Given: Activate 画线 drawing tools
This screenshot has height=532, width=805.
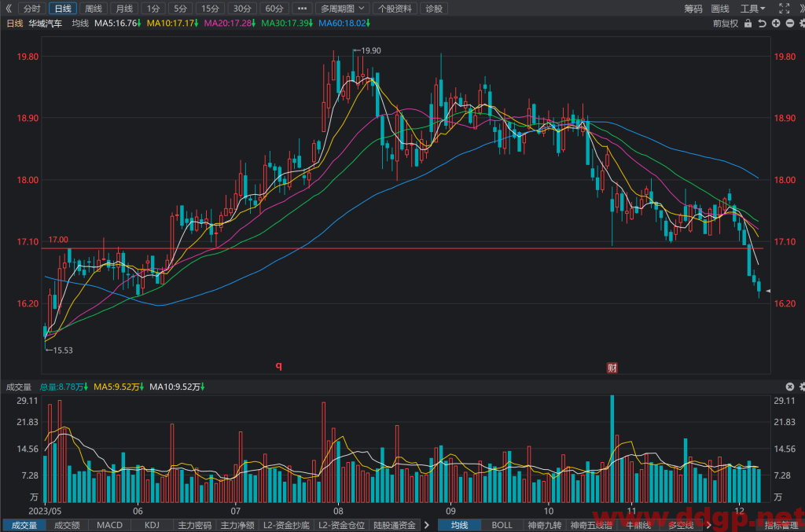Looking at the screenshot, I should 720,9.
